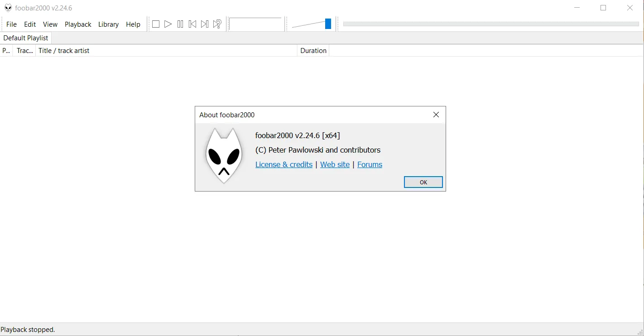
Task: Click the foobar2000 title bar app icon
Action: 8,8
